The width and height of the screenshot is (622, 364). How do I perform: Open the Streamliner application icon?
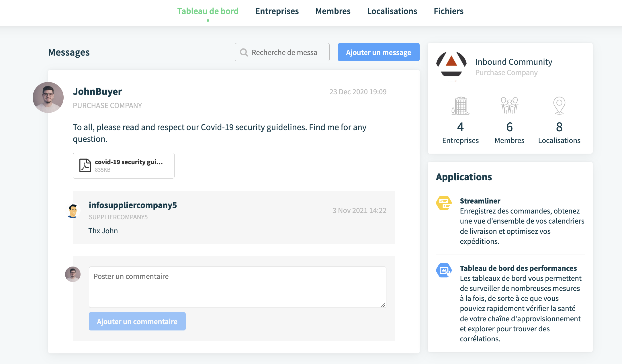[x=444, y=203]
